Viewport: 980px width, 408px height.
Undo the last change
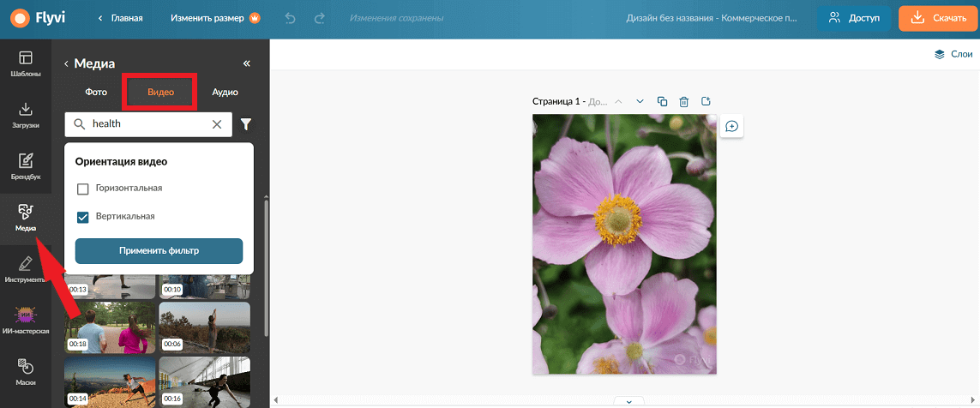point(290,18)
